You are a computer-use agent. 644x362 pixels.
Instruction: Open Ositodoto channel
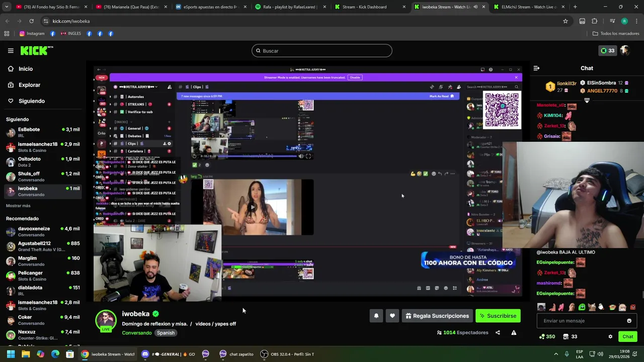pyautogui.click(x=43, y=162)
